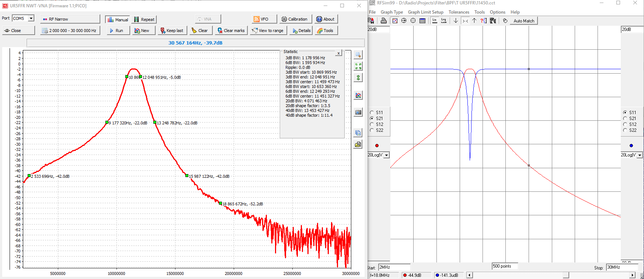Viewport: 644px width, 279px height.
Task: Click the printer icon in RFSim99 toolbar
Action: pos(384,21)
